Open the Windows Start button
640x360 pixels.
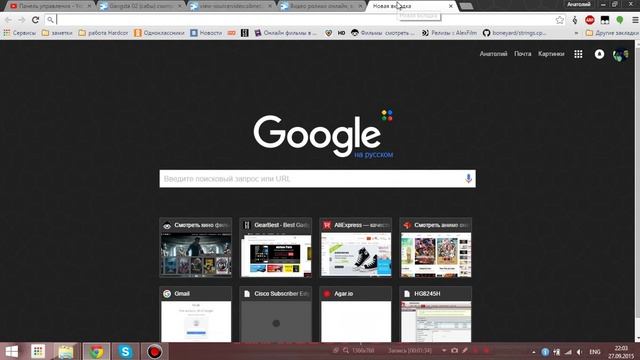12,351
